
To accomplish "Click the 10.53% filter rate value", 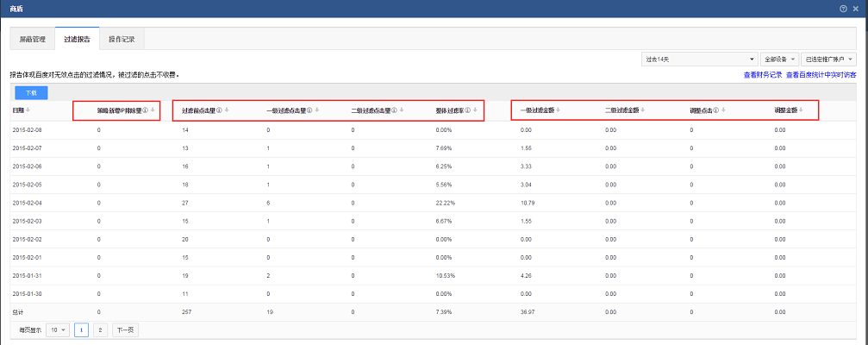I will [x=445, y=276].
